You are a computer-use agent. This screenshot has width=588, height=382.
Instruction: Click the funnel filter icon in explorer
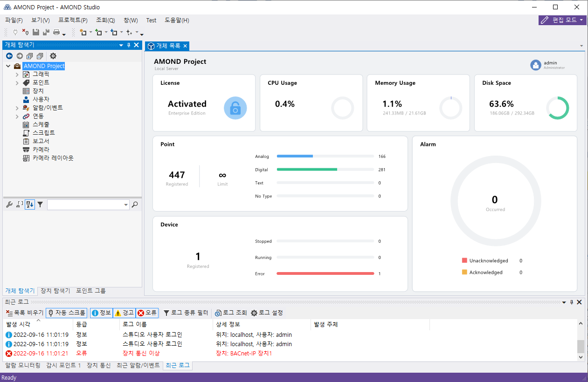(x=40, y=205)
